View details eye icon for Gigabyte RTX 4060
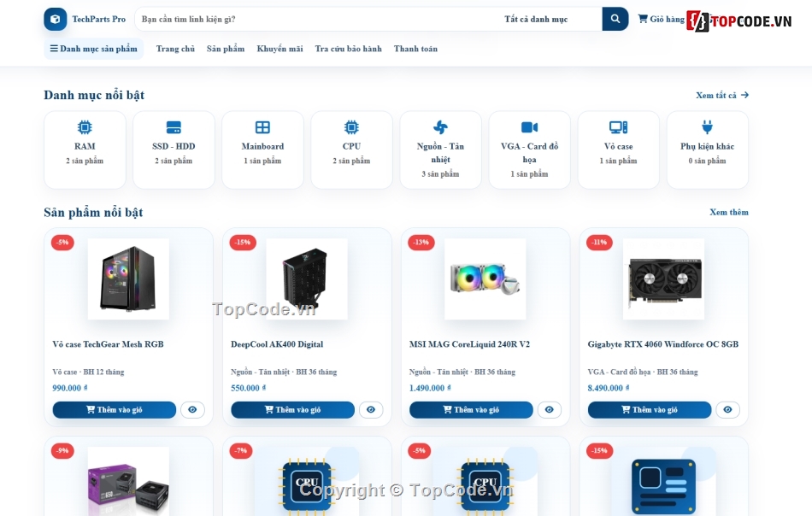This screenshot has width=812, height=516. point(727,410)
